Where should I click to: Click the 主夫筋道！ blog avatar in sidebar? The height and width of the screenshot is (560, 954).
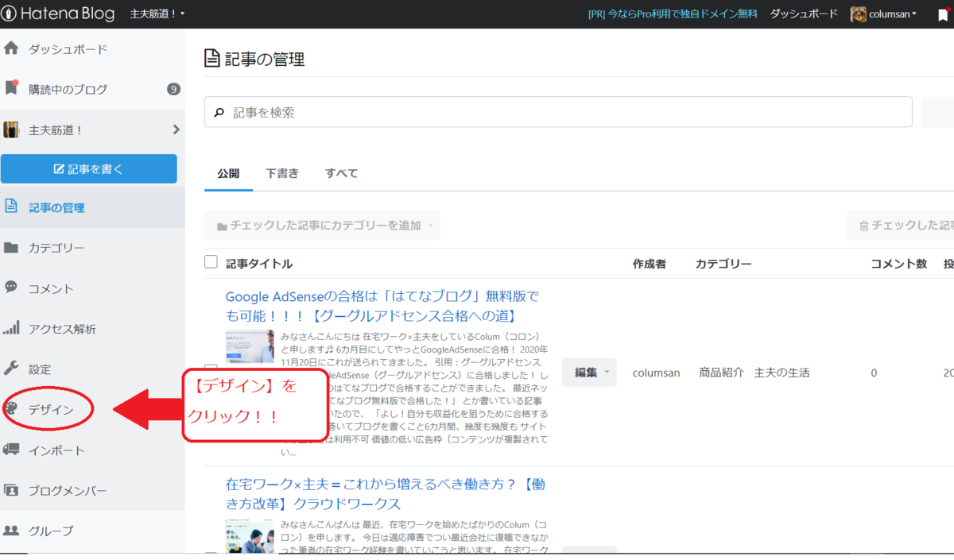tap(11, 129)
